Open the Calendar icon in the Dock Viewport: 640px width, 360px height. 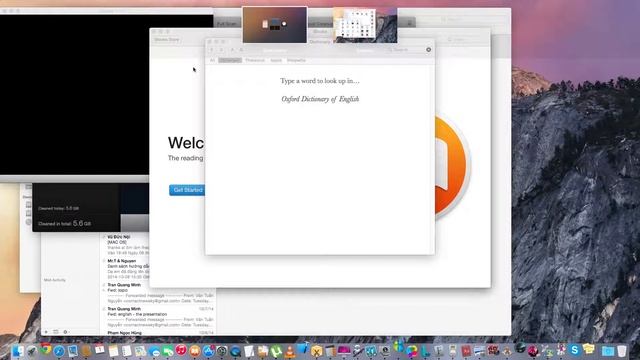[x=100, y=349]
